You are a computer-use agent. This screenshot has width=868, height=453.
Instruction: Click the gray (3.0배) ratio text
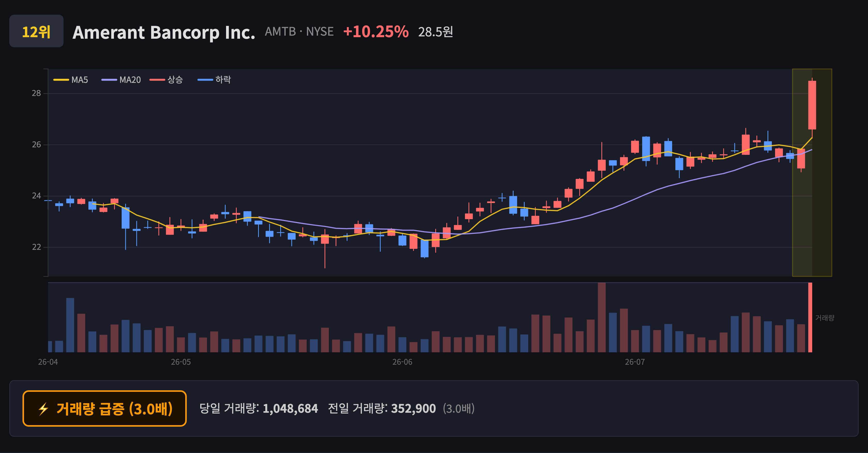(x=458, y=409)
